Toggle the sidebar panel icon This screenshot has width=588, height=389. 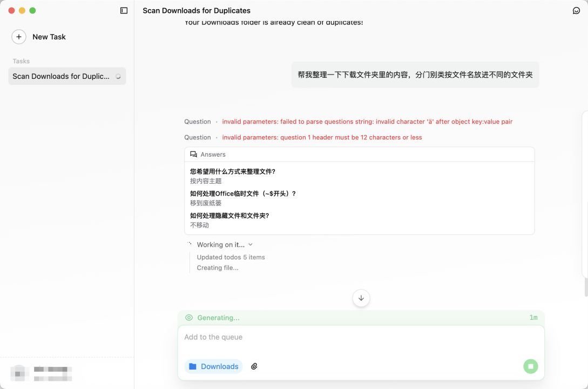[x=124, y=10]
